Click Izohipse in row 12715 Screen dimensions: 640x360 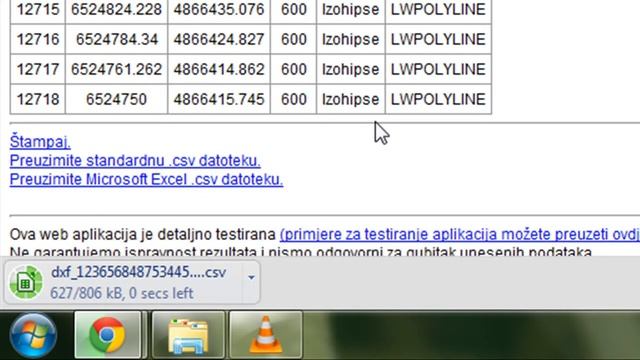[x=350, y=9]
